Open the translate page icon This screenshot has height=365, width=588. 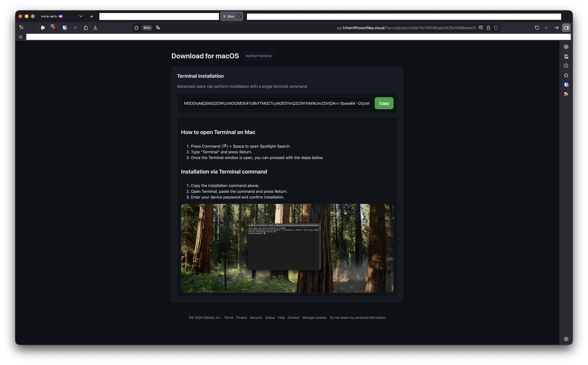(158, 28)
